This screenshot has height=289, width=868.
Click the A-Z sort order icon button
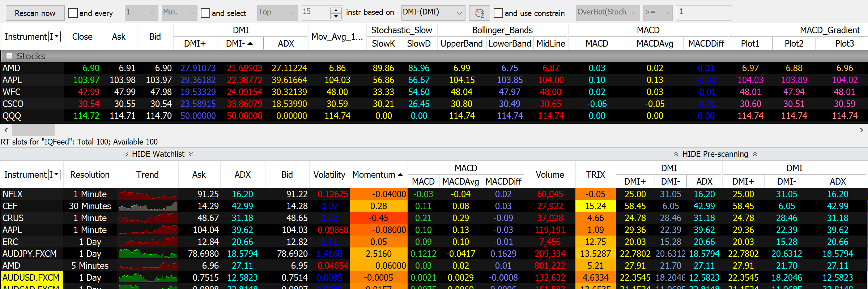click(x=479, y=13)
